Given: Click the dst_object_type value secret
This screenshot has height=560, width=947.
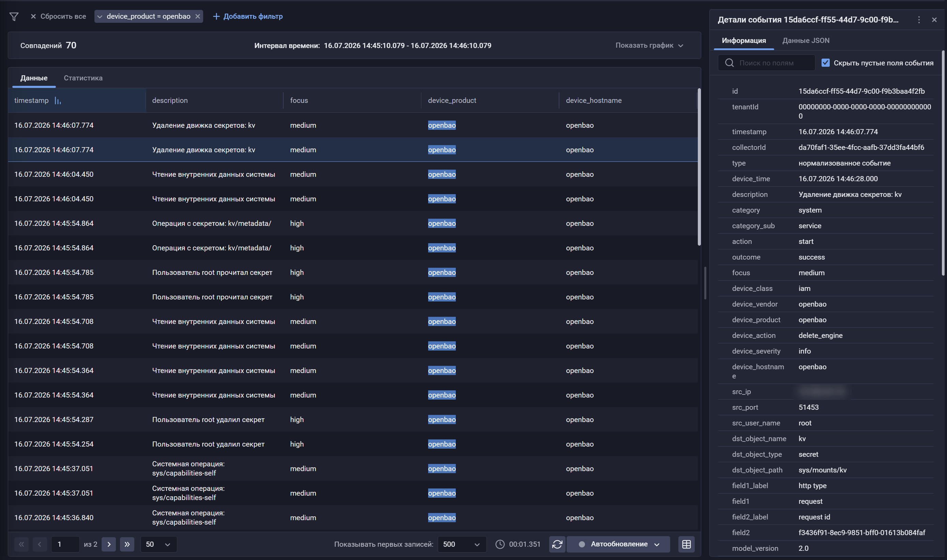Looking at the screenshot, I should tap(808, 454).
